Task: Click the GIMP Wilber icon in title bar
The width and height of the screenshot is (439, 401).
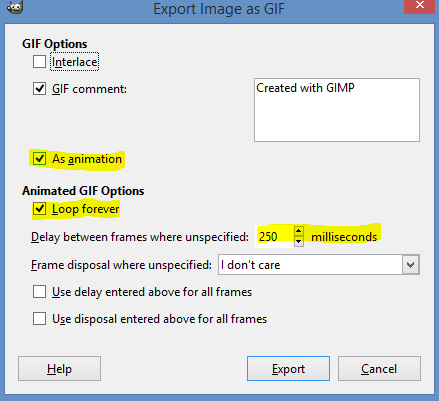Action: (x=15, y=6)
